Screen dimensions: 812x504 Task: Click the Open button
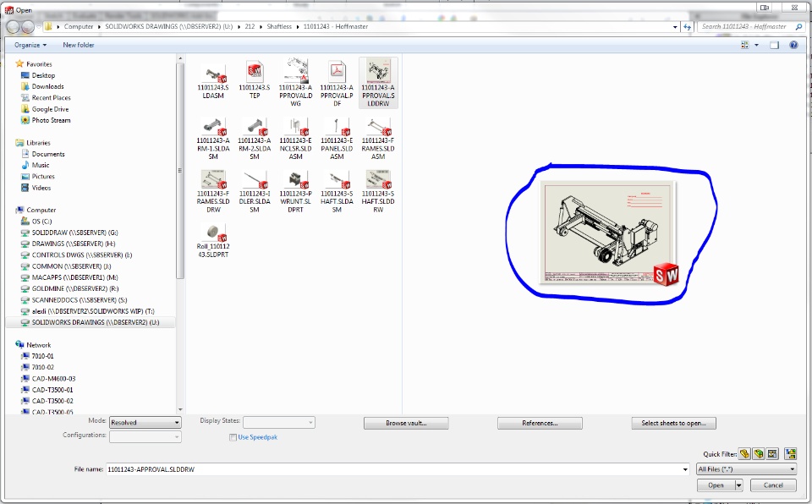coord(716,485)
